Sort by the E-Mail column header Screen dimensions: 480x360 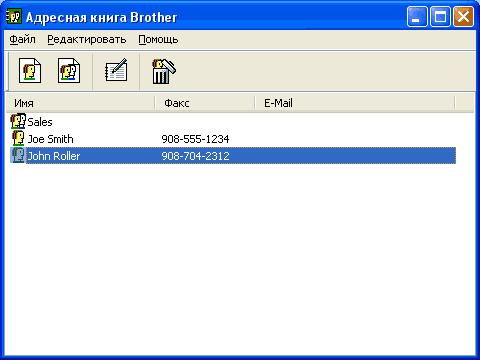355,103
